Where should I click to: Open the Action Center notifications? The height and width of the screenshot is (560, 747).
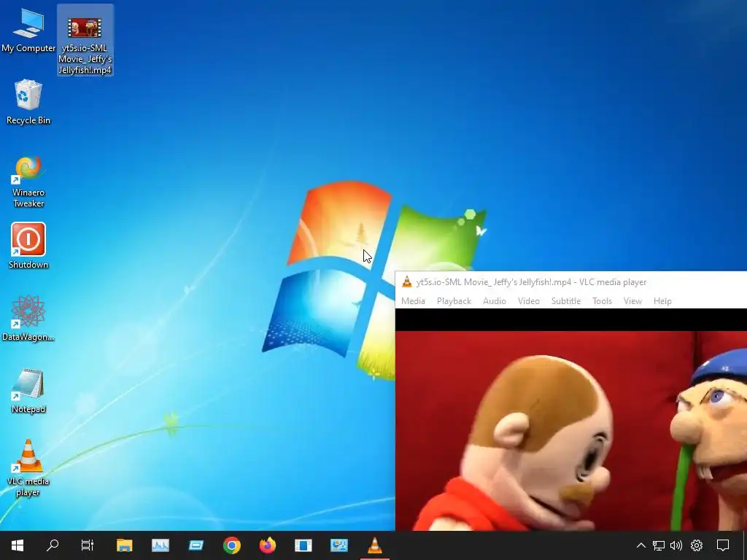point(723,545)
